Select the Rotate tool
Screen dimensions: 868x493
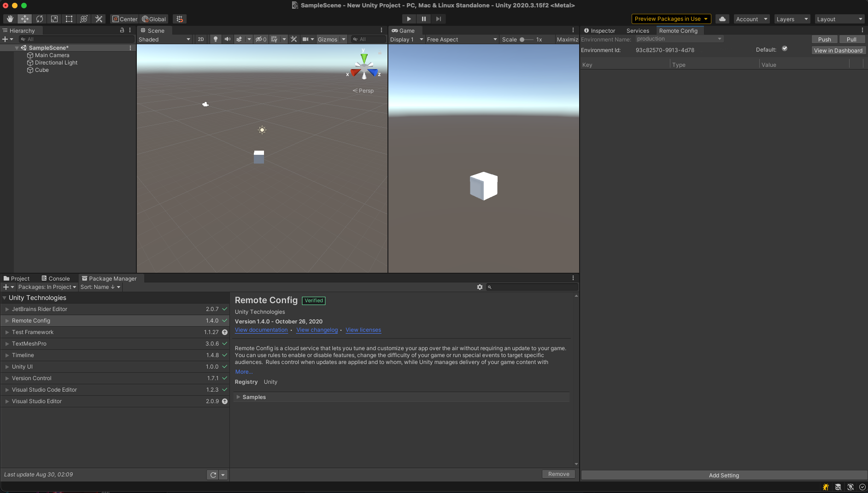click(x=40, y=19)
